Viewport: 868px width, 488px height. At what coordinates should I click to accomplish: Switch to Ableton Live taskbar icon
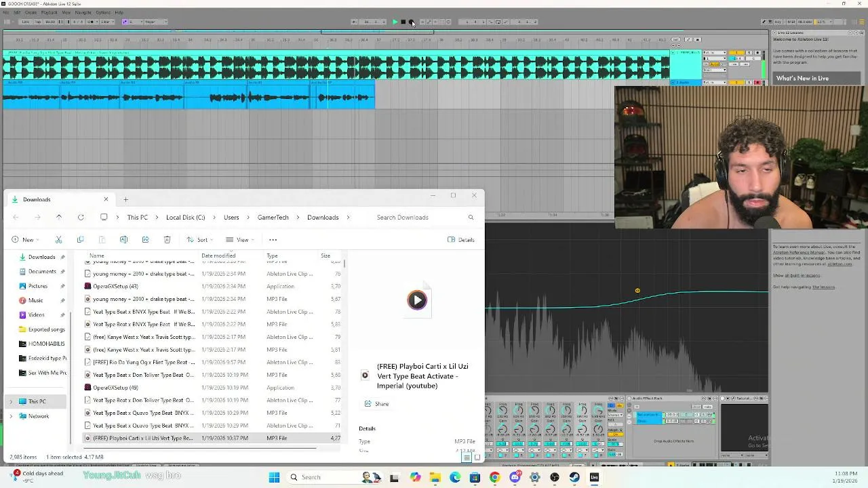(594, 477)
